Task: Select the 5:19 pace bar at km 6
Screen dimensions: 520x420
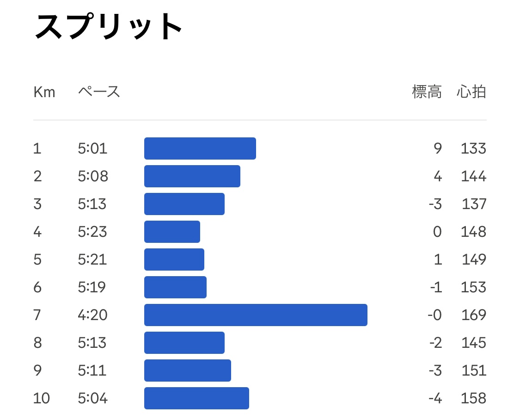Action: [x=176, y=287]
